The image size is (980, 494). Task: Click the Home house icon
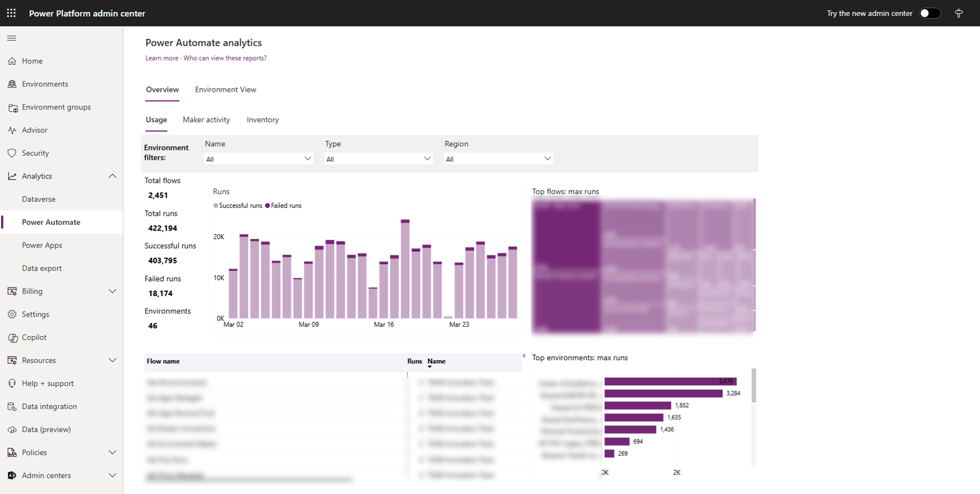point(12,61)
